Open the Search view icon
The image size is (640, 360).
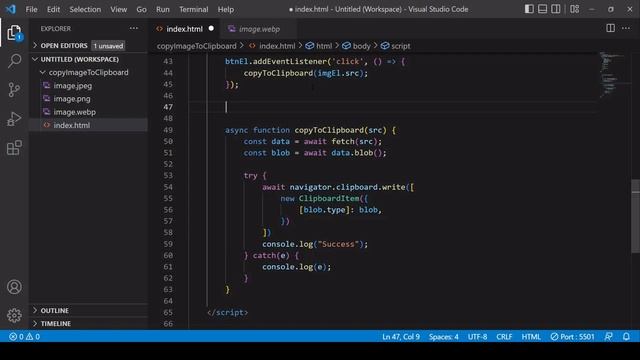(14, 61)
